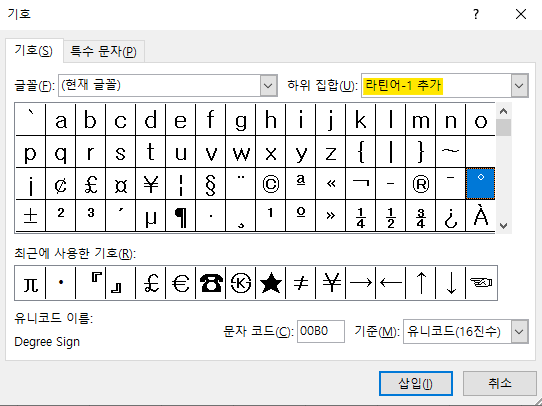542x406 pixels.
Task: Select the right guillemet » symbol
Action: tap(330, 216)
